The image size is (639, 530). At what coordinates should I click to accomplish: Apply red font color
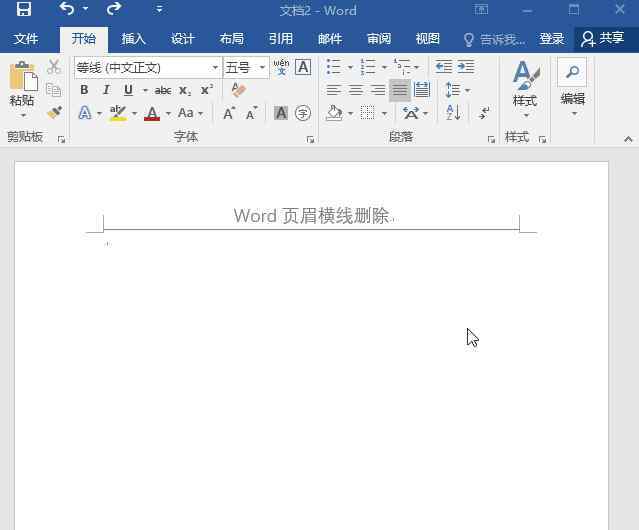[x=152, y=113]
